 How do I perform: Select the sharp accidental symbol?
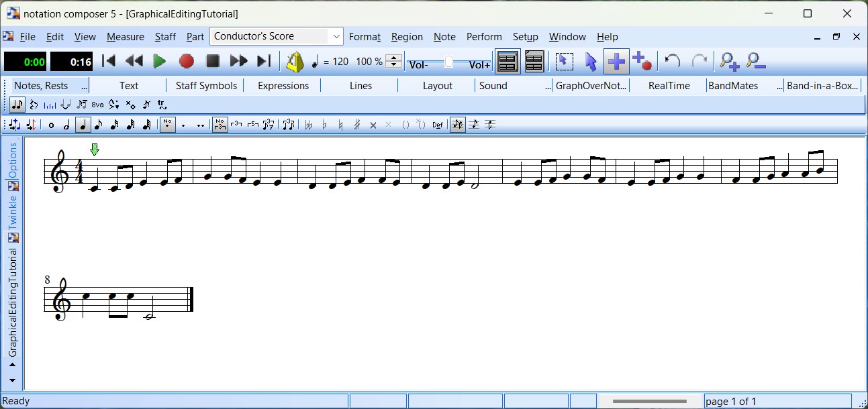click(x=356, y=125)
